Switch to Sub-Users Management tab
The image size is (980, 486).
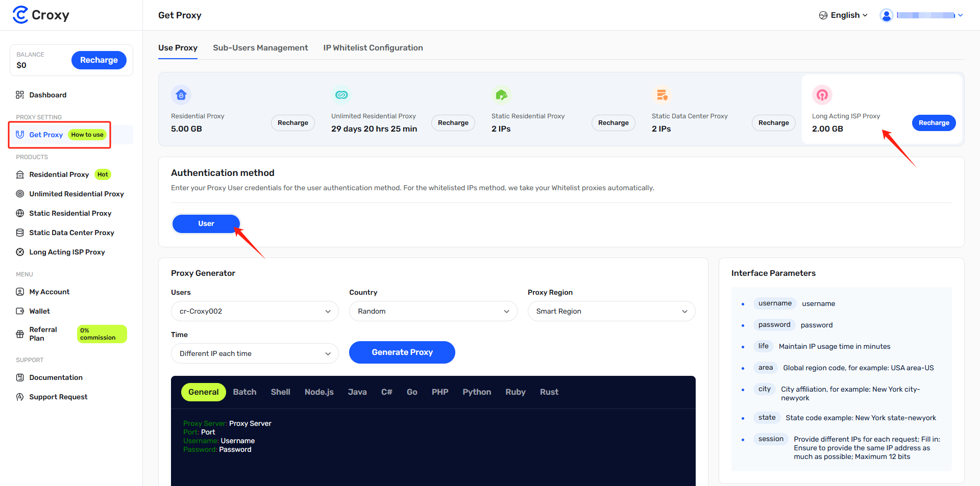tap(260, 48)
